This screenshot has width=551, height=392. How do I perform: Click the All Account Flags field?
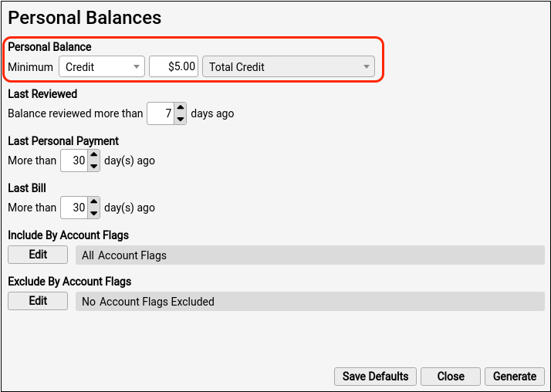tap(310, 255)
